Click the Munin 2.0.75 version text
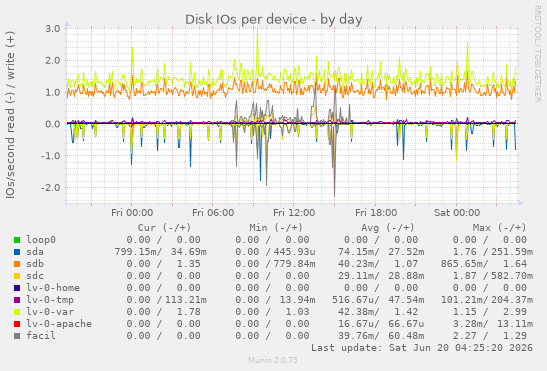547x371 pixels. [273, 360]
